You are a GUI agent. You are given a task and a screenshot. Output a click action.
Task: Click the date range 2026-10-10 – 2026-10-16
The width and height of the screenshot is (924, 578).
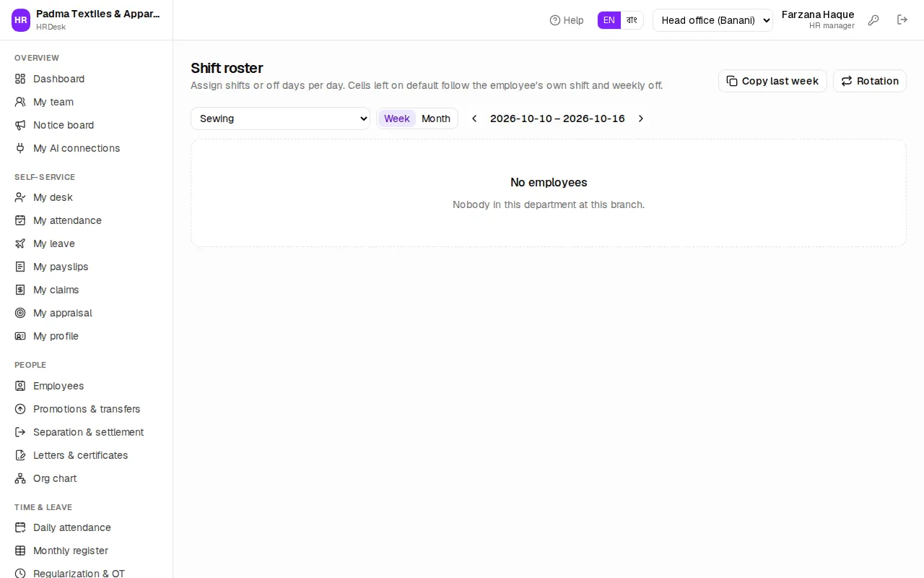point(557,118)
